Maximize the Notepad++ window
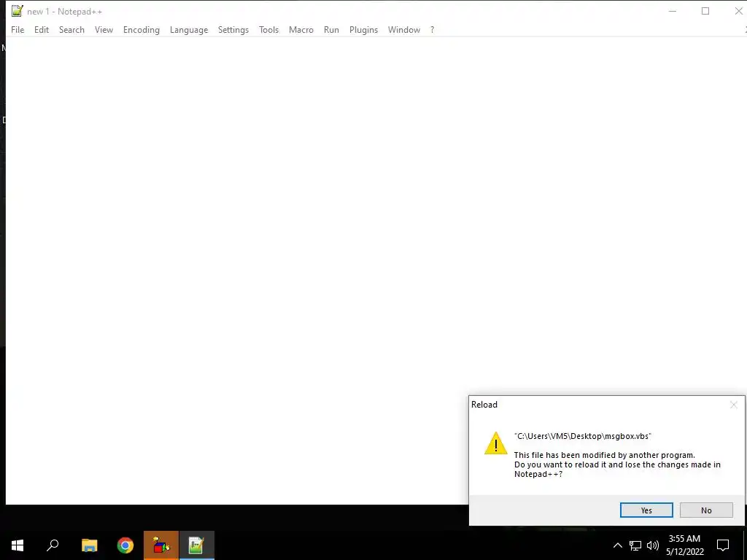Screen dimensions: 747x560 click(705, 11)
